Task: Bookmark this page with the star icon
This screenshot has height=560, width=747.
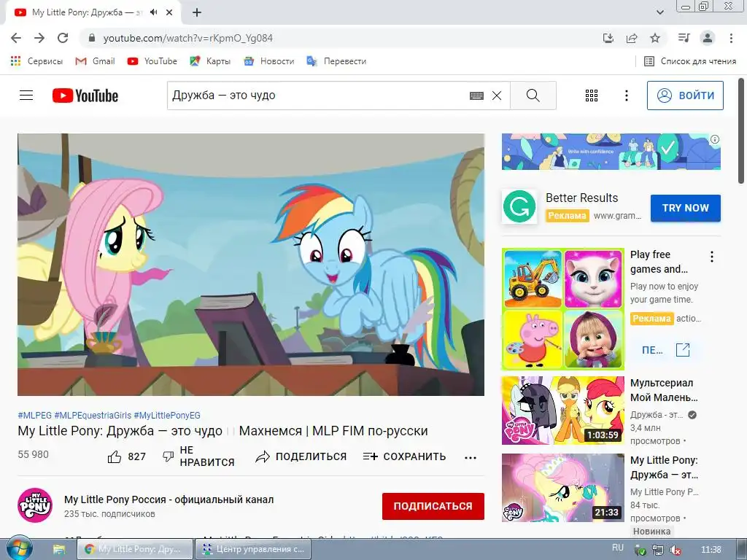Action: 655,38
